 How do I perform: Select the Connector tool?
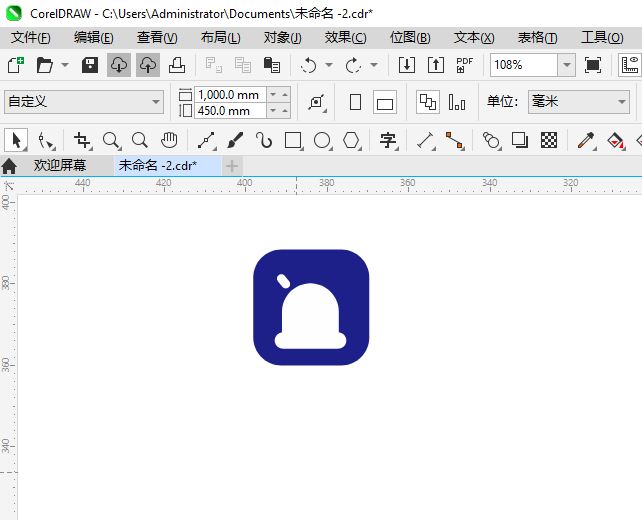(454, 140)
